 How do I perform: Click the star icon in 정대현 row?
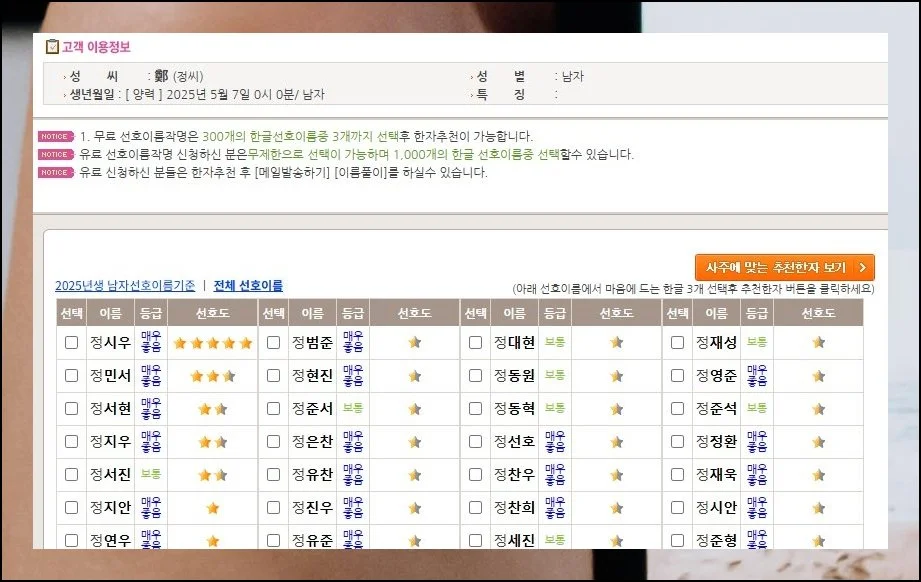[616, 343]
